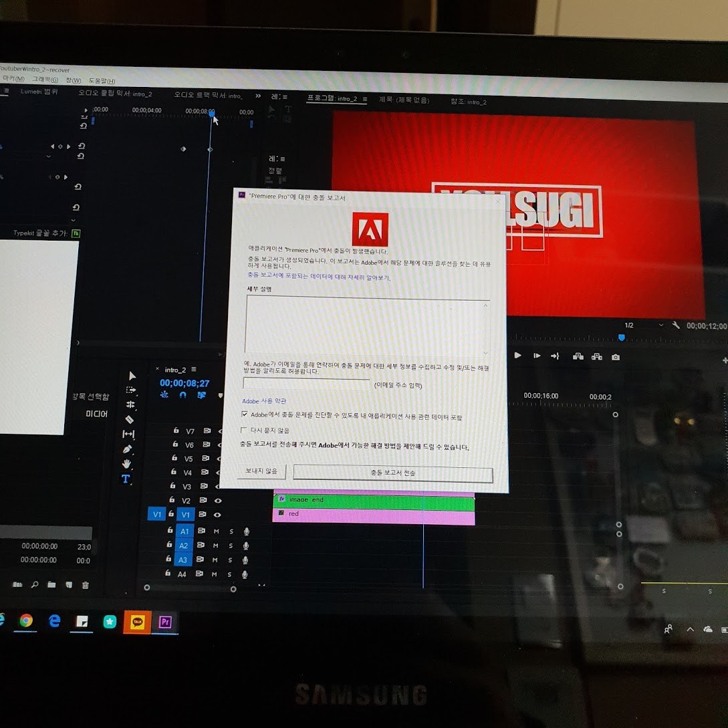Toggle Linked Selection icon in timeline
Image resolution: width=728 pixels, height=728 pixels.
point(201,395)
